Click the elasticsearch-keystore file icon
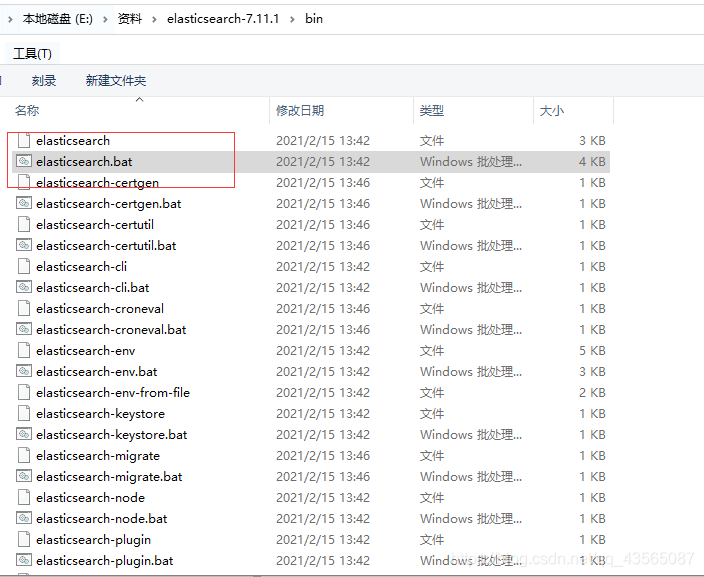Screen dimensions: 704x577 [24, 414]
